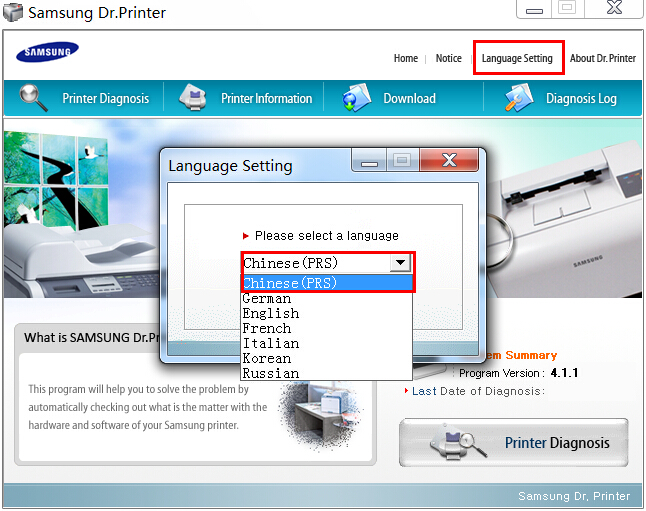The image size is (646, 511).
Task: Click the Download globe icon
Action: click(357, 98)
